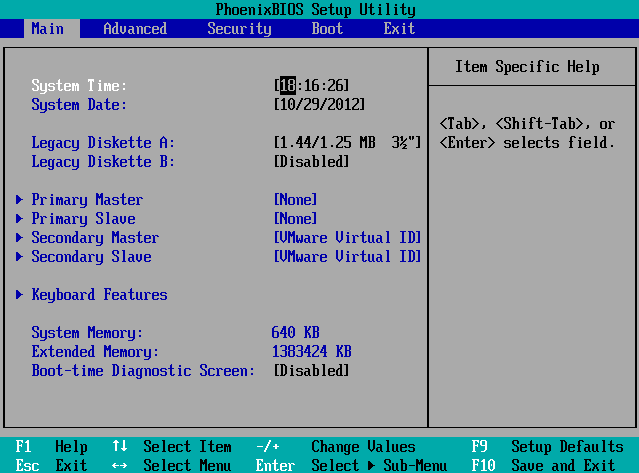Switch to the Security tab
Screen dimensions: 639x473
[x=239, y=29]
